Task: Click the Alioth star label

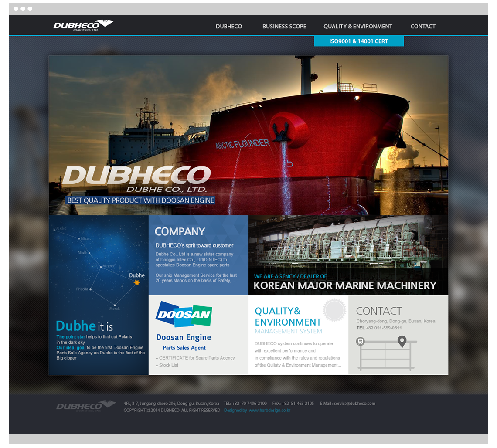Action: coord(82,252)
